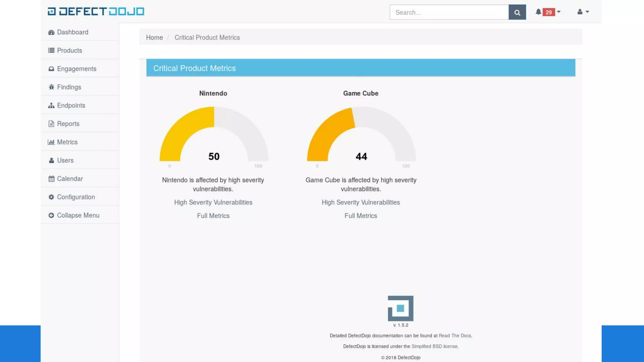Click Nintendo affected by vulnerabilities text
Viewport: 644px width, 362px height.
click(213, 184)
